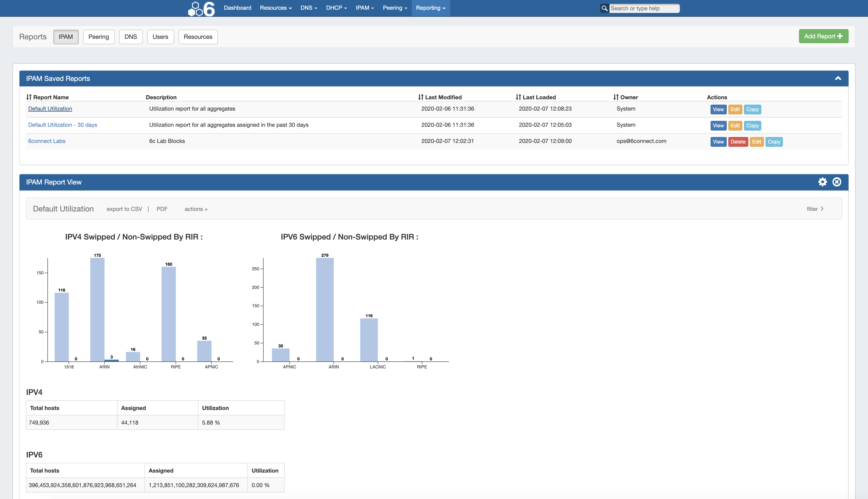
Task: Open the Reporting dropdown menu
Action: point(430,8)
